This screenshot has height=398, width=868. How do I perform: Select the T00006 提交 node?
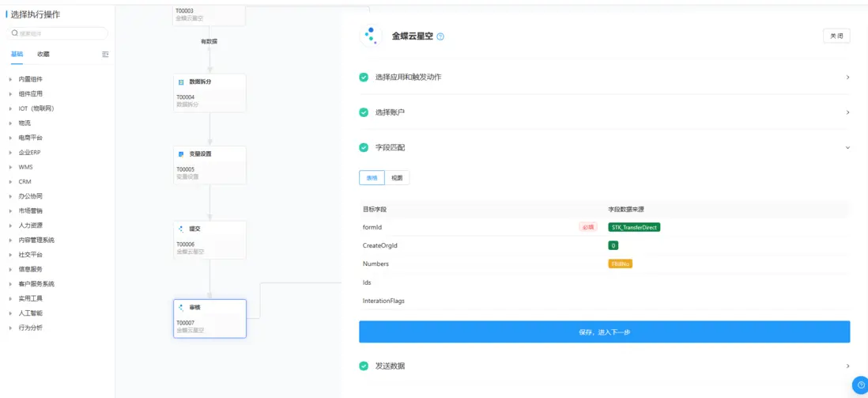click(209, 240)
